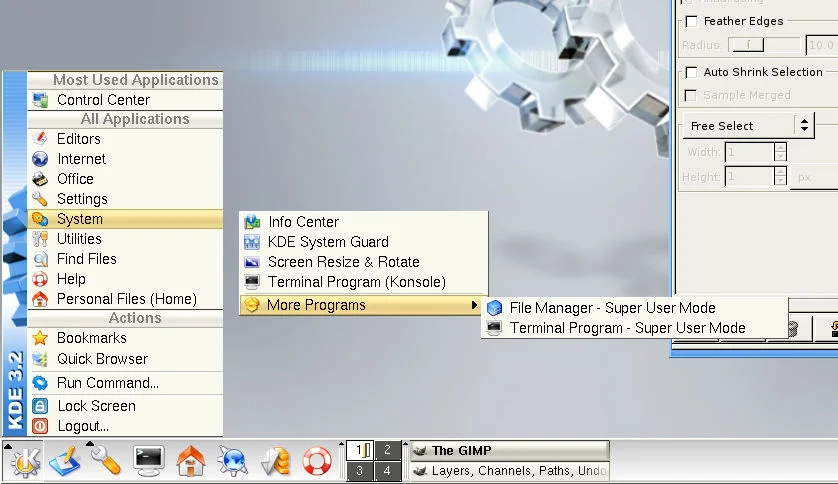The height and width of the screenshot is (484, 838).
Task: Expand the Utilities submenu
Action: (x=79, y=239)
